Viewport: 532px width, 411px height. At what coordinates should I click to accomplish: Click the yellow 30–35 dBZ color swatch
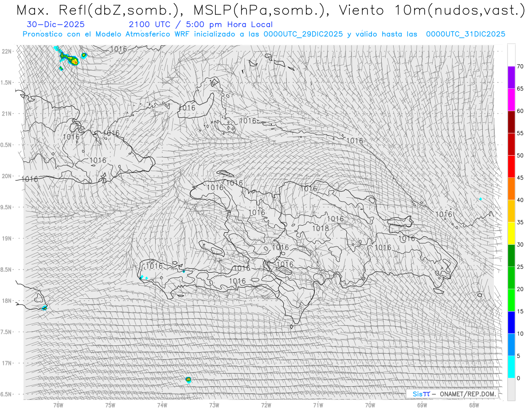point(511,233)
